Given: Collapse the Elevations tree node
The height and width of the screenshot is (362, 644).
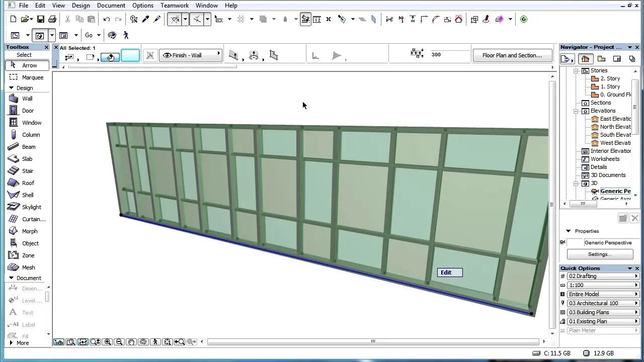Looking at the screenshot, I should [576, 111].
